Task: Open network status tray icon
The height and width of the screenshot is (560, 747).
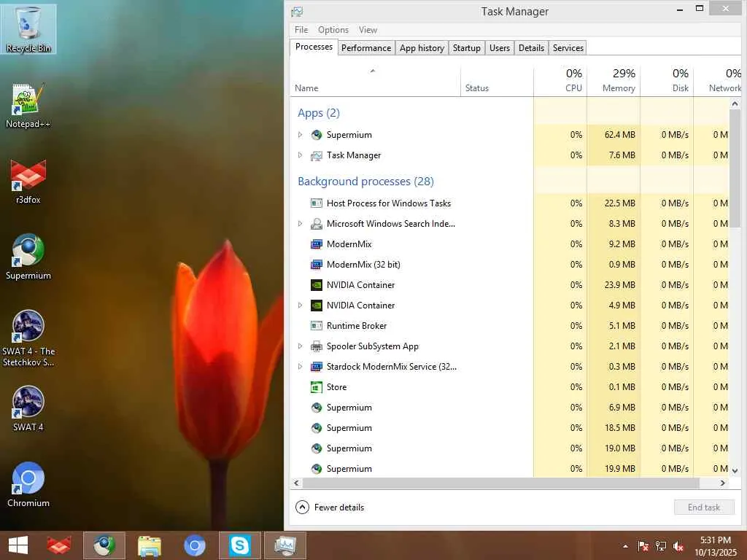Action: point(661,546)
